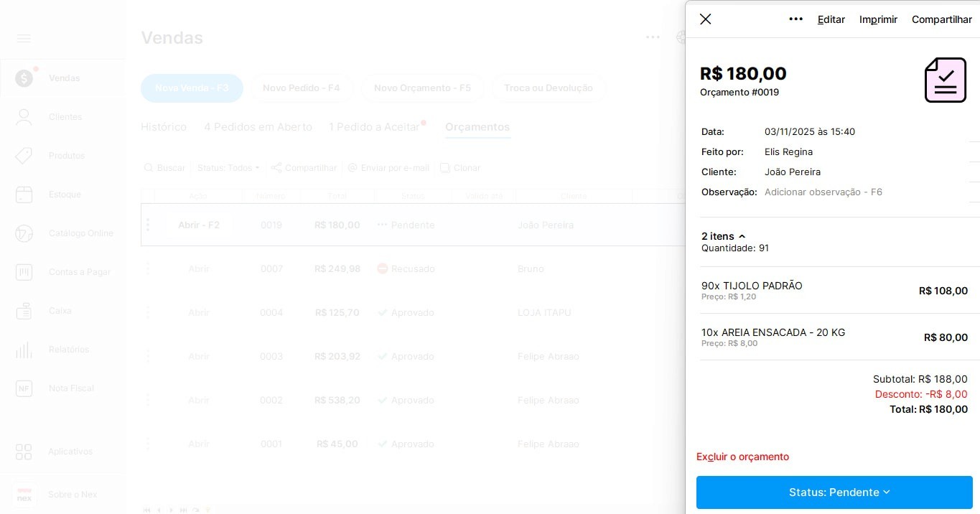Click the Total column header

337,196
